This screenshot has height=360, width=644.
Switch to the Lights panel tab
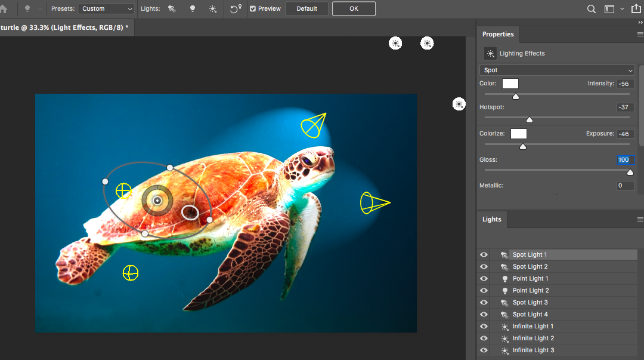tap(491, 219)
